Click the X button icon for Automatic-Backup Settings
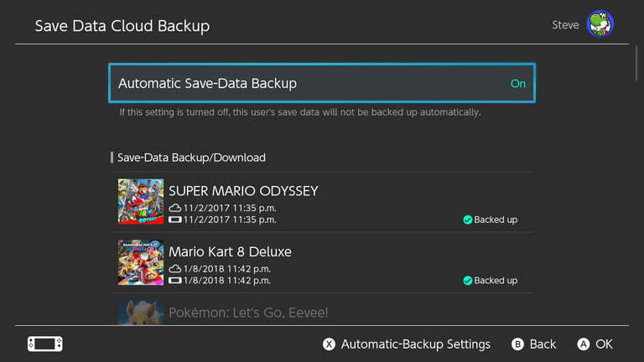The height and width of the screenshot is (362, 644). coord(329,344)
